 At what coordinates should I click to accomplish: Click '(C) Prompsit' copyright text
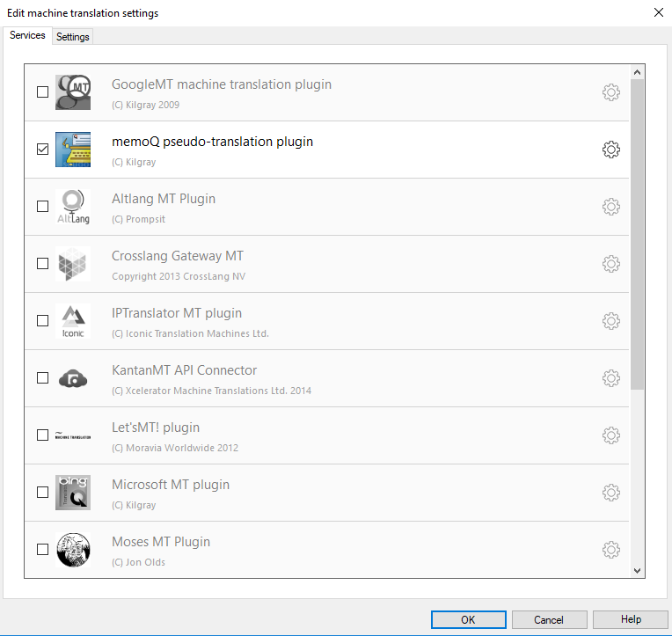[138, 219]
